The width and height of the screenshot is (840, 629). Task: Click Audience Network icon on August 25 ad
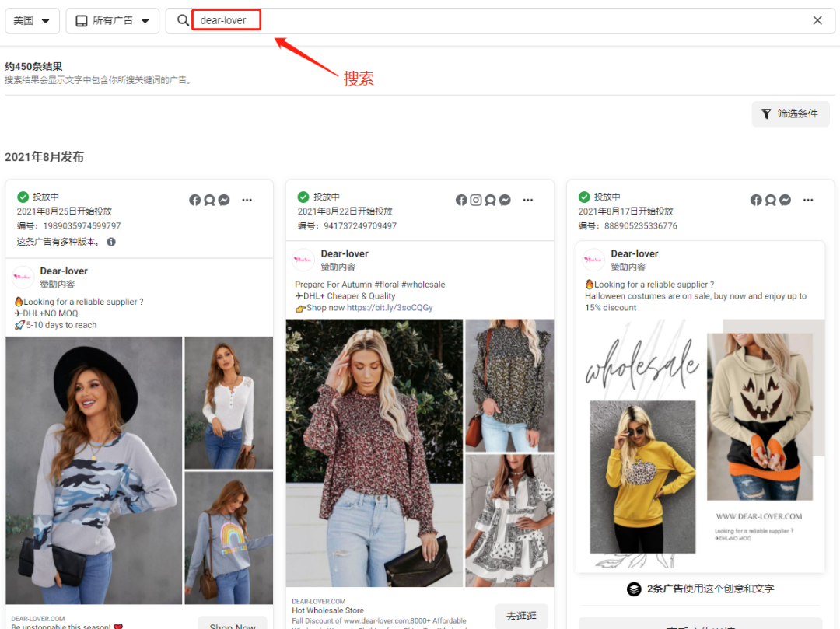tap(209, 201)
